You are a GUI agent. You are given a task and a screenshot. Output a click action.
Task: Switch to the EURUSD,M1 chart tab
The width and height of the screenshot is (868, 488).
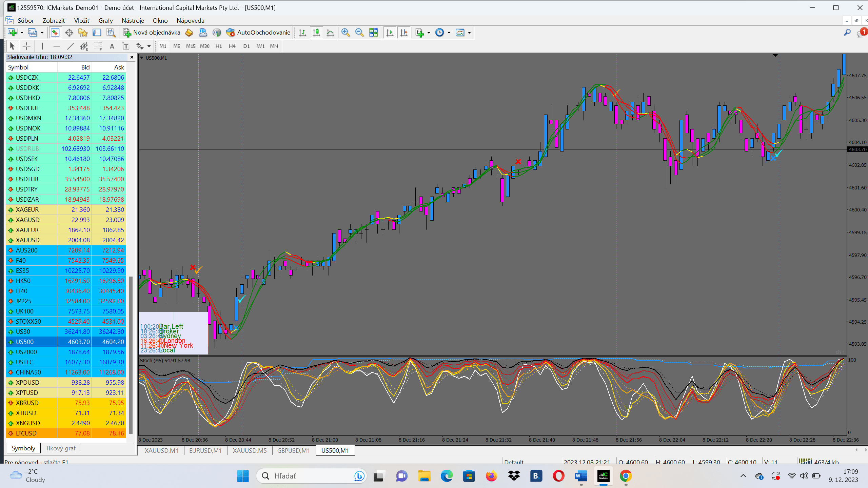[205, 451]
